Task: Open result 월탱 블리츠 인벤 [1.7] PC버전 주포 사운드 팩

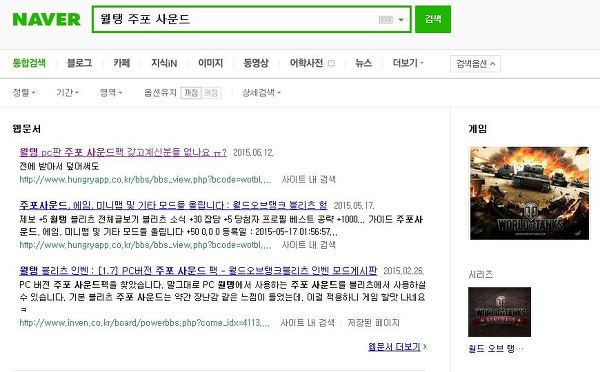Action: [198, 271]
